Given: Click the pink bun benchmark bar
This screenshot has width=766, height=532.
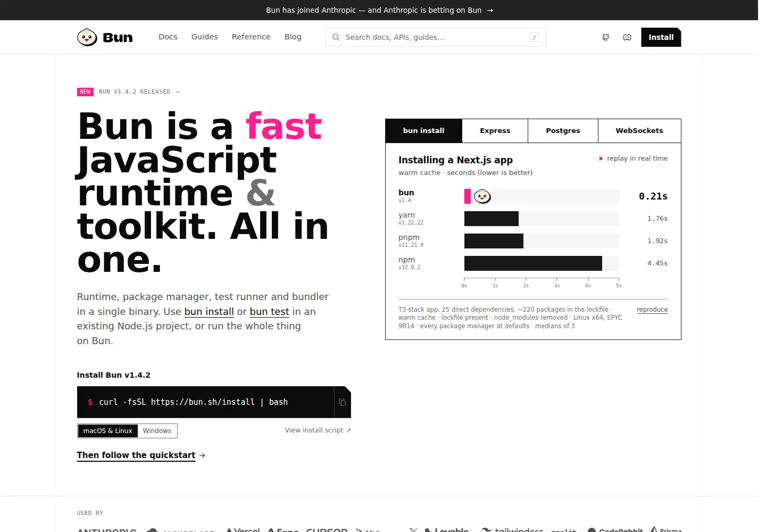Looking at the screenshot, I should coord(468,196).
